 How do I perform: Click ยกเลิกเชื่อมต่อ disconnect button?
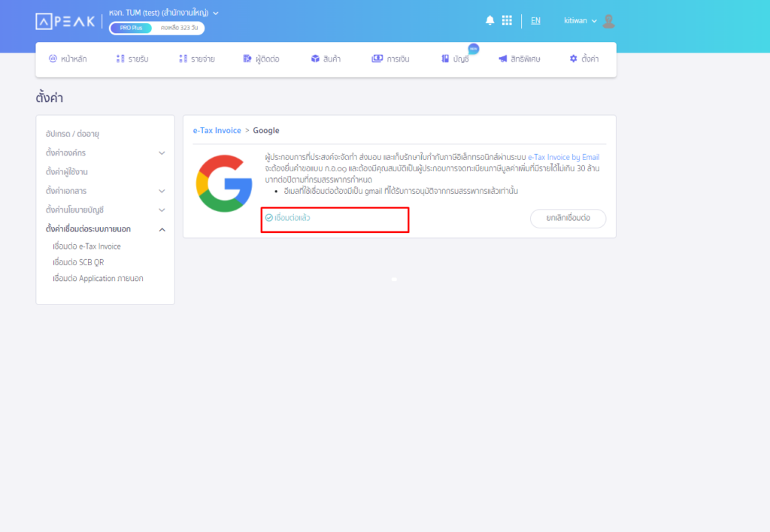[568, 218]
